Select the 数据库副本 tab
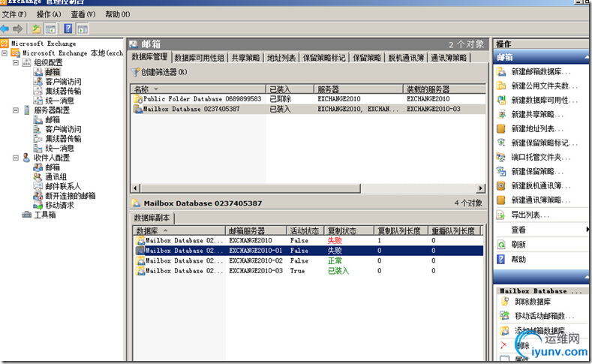The width and height of the screenshot is (592, 364). point(152,218)
